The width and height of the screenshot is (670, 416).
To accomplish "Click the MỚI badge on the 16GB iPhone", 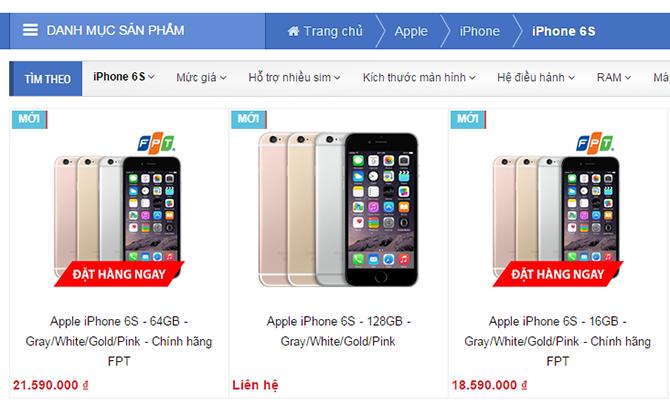I will [468, 119].
